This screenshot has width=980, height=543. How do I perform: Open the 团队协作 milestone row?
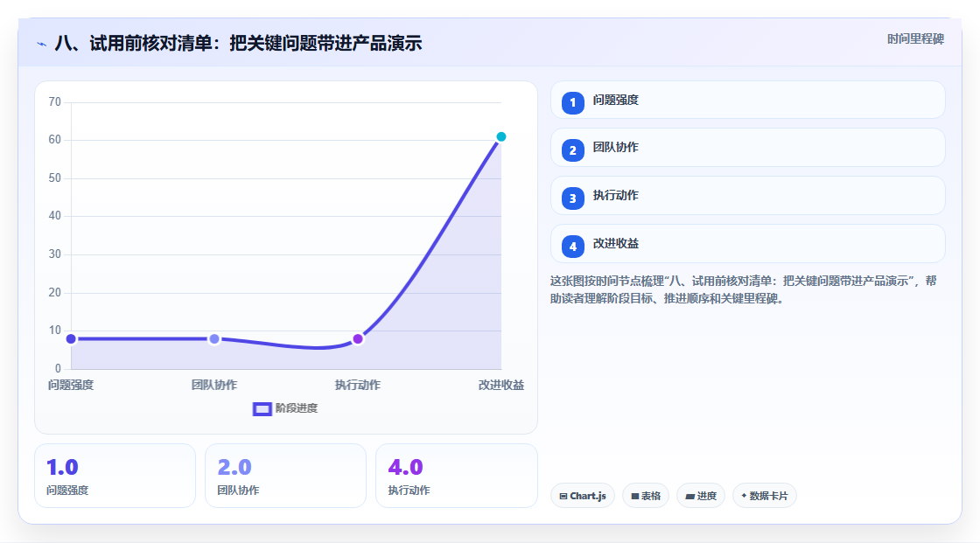pos(747,148)
